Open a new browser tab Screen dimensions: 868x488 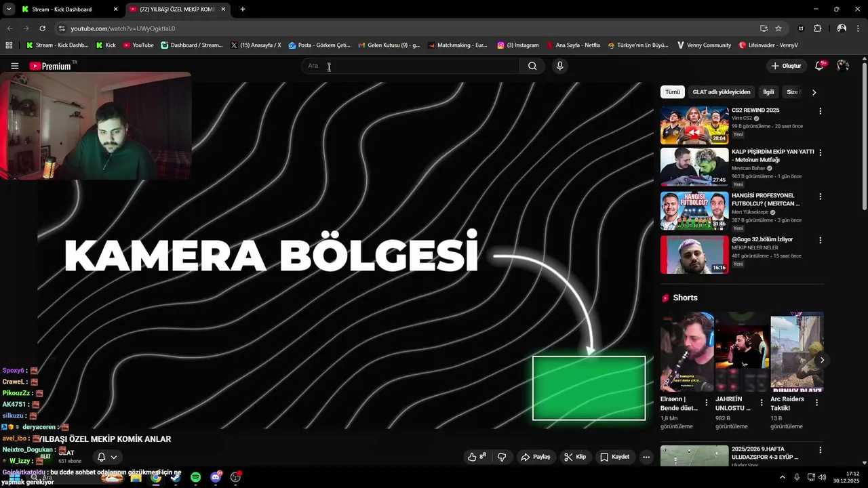pos(242,9)
